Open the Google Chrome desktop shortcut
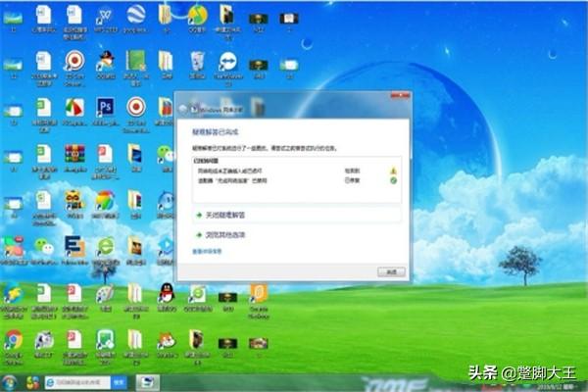588x392 pixels. point(13,340)
